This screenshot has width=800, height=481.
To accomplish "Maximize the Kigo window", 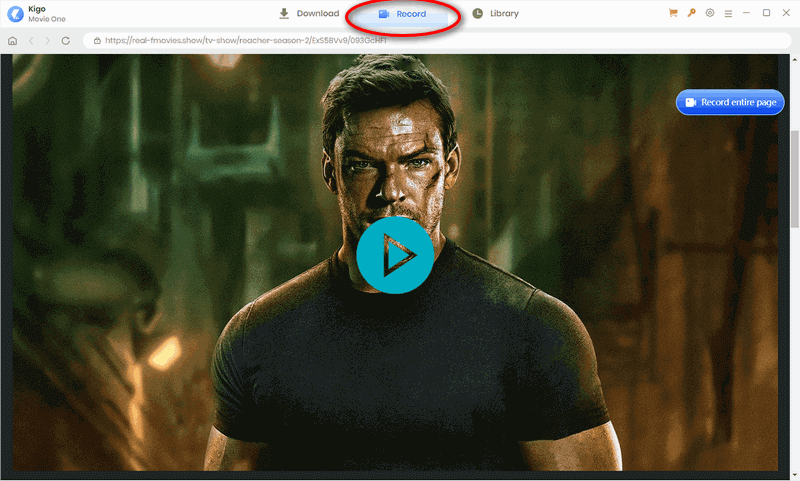I will (x=766, y=13).
